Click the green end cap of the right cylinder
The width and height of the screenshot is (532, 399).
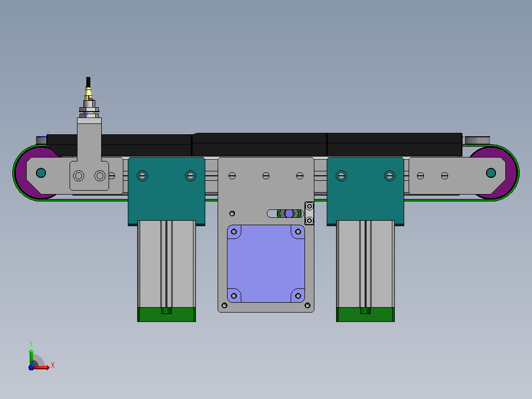pos(365,315)
